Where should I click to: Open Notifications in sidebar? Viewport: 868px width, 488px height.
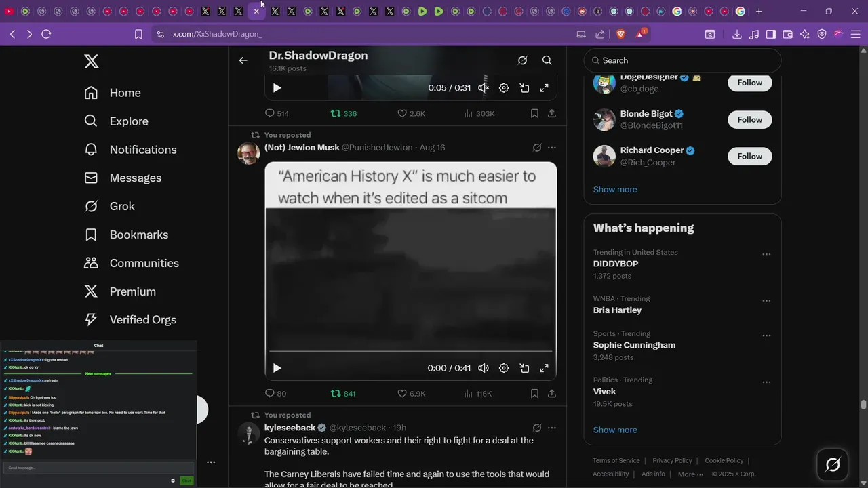click(130, 150)
